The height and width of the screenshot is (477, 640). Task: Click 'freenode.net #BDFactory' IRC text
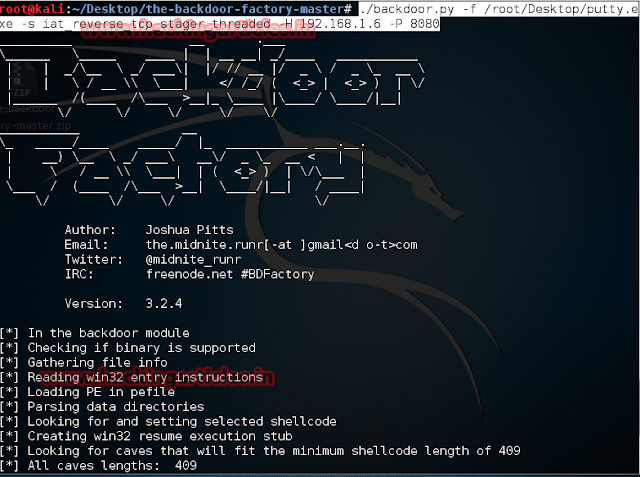pos(230,274)
